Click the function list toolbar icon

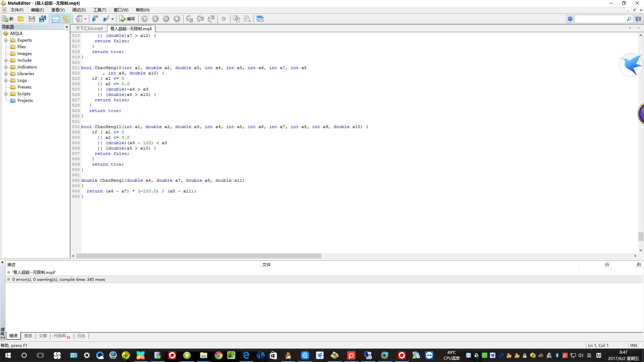click(x=106, y=19)
